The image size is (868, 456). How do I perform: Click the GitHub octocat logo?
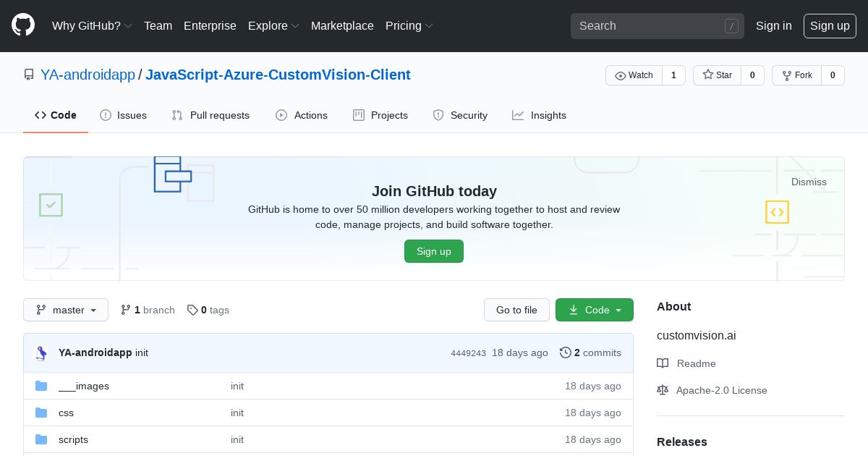click(x=23, y=25)
